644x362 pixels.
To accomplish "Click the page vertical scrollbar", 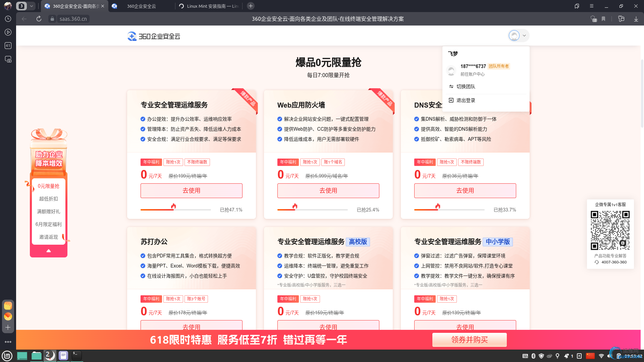I will coord(642,94).
